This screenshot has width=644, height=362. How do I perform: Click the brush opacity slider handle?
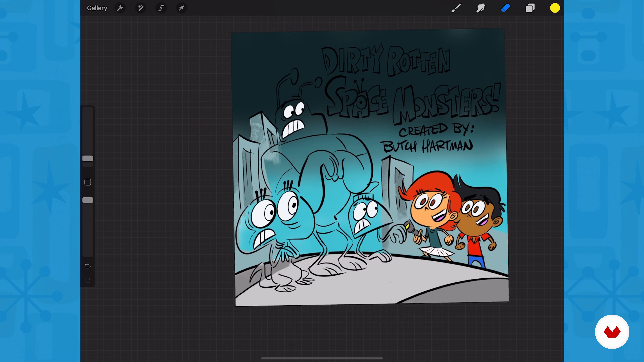[x=88, y=200]
